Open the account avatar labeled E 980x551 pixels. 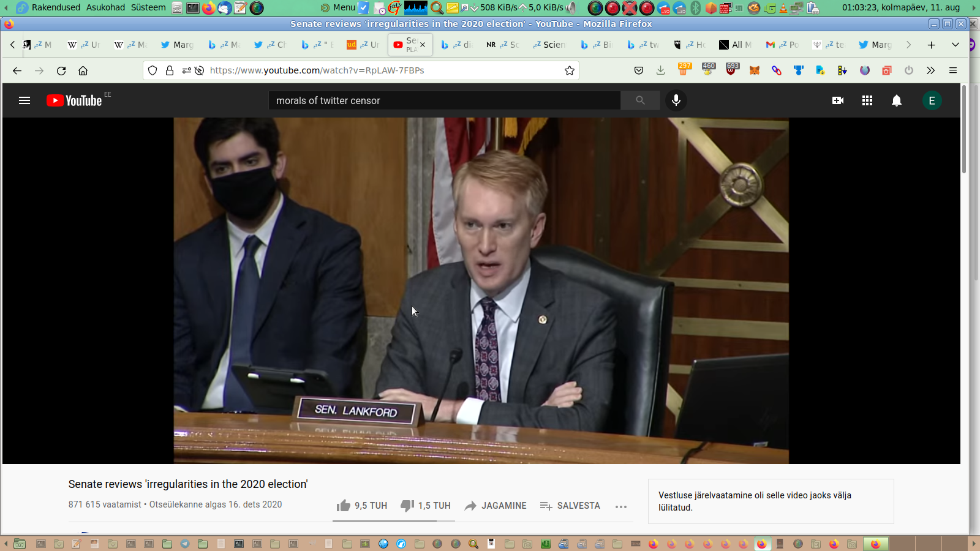point(932,100)
